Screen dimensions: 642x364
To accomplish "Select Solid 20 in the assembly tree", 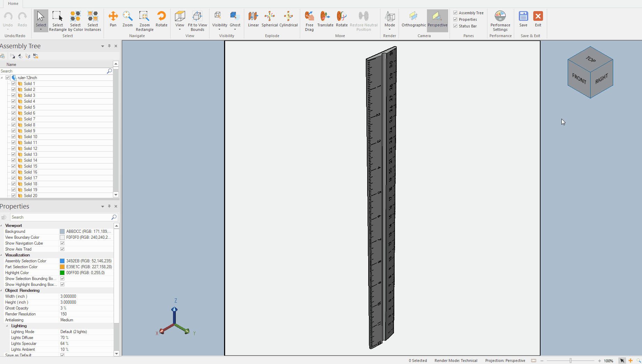I will 31,196.
